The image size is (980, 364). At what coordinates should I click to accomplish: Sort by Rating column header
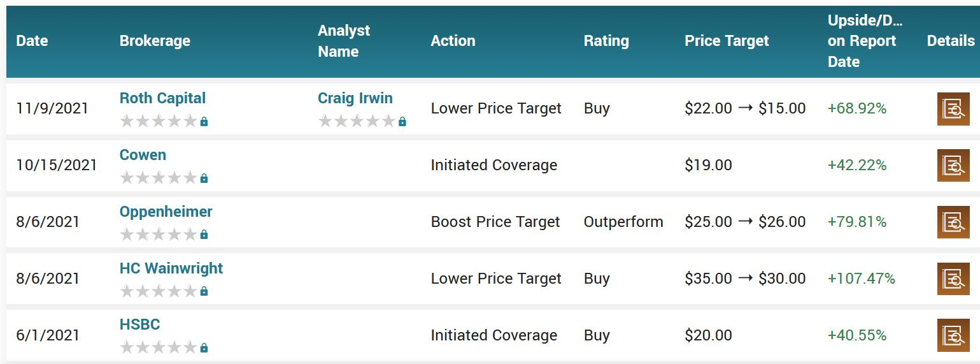pos(606,41)
